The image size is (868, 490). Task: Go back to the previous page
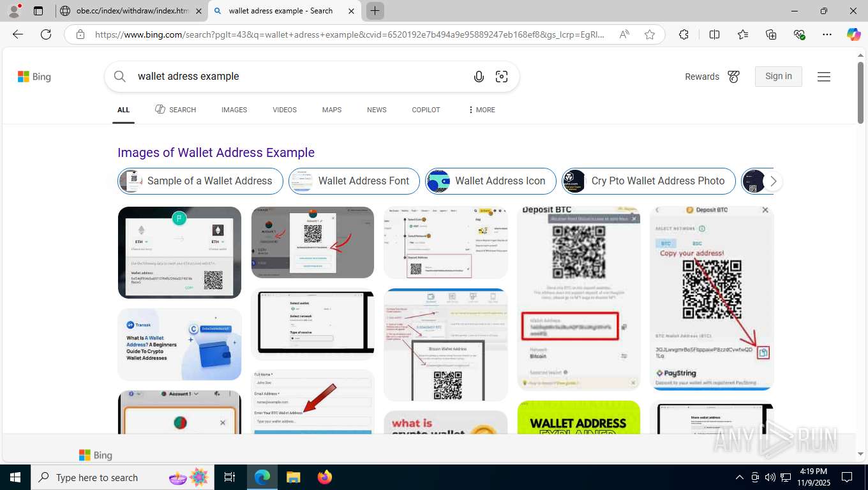tap(18, 34)
